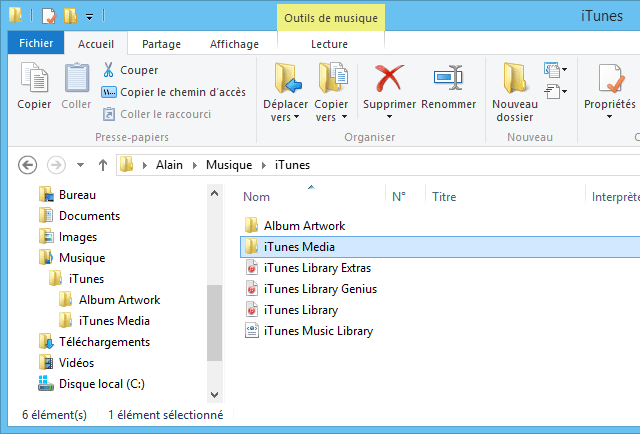
Task: Select Album Artwork folder in file list
Action: tap(295, 226)
